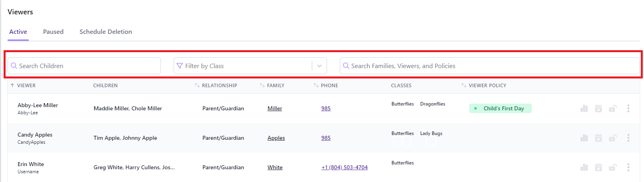The height and width of the screenshot is (182, 644).
Task: Click calendar-x icon in Erin White row
Action: click(598, 167)
